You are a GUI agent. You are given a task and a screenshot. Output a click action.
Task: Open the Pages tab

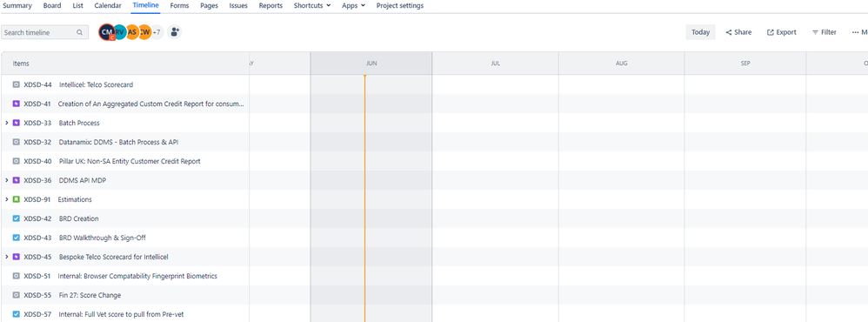click(209, 5)
